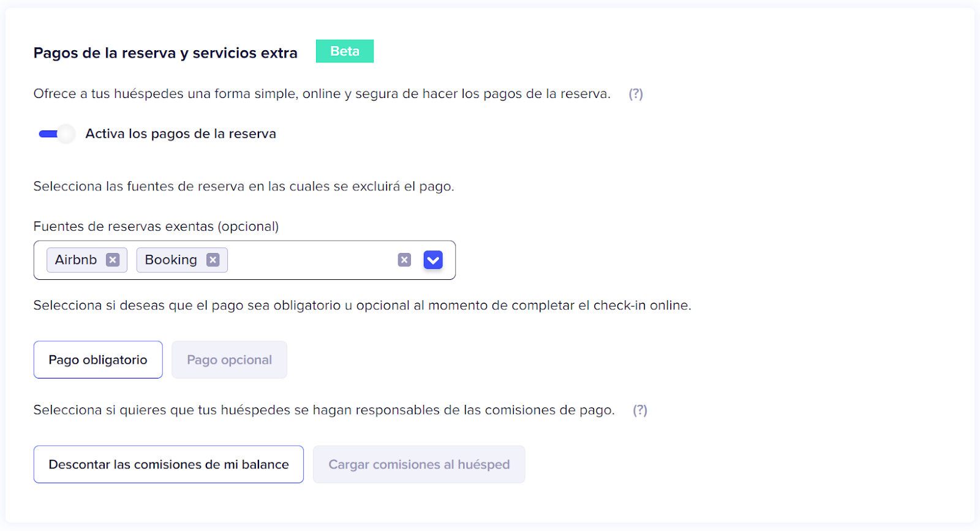Click the 'Fuentes de reservas exentas (opcional)' label
Image resolution: width=980 pixels, height=531 pixels.
point(156,227)
